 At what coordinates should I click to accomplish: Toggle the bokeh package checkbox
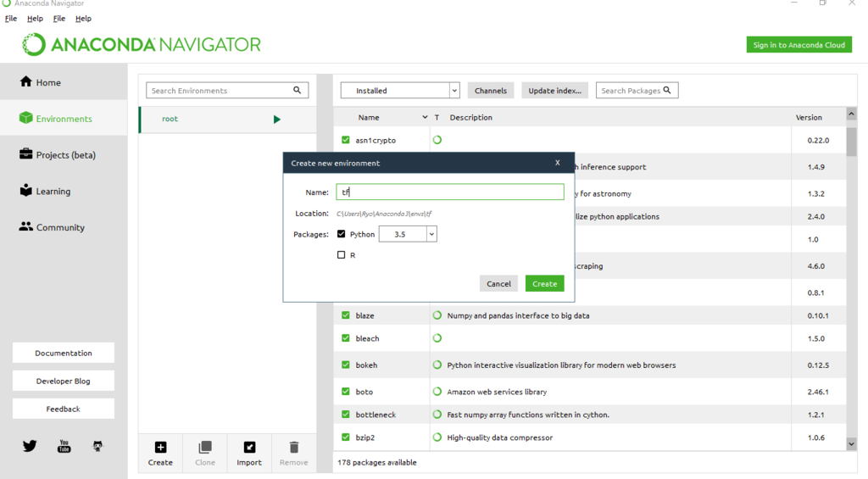pyautogui.click(x=346, y=365)
